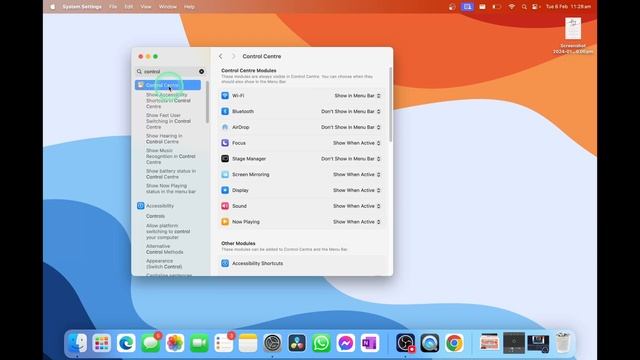This screenshot has width=640, height=360.
Task: Select 'Controls' under Accessibility
Action: click(x=156, y=216)
